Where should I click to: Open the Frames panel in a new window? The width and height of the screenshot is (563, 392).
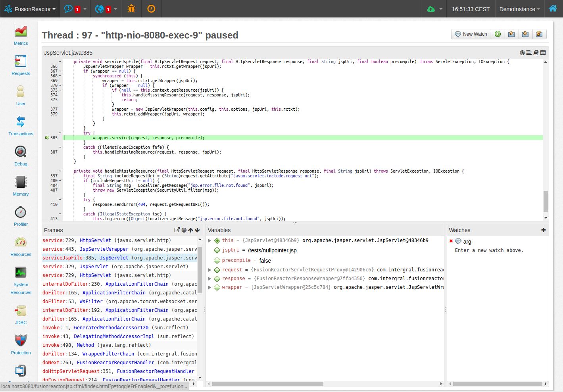177,229
